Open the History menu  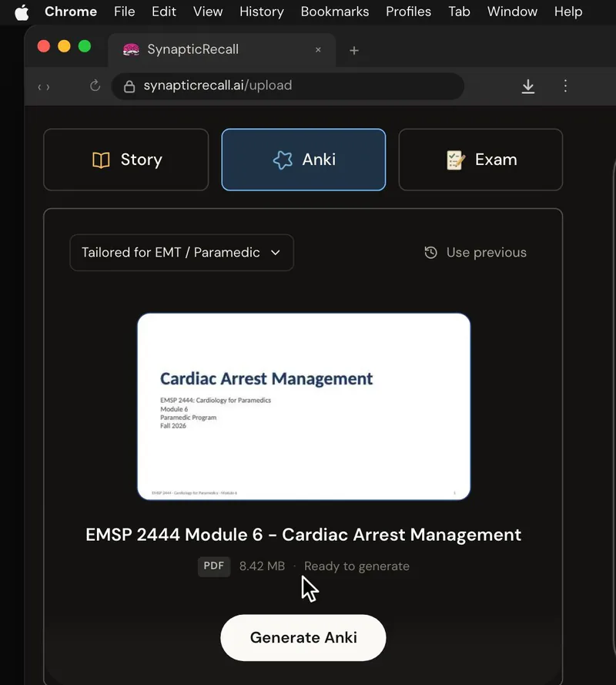262,12
